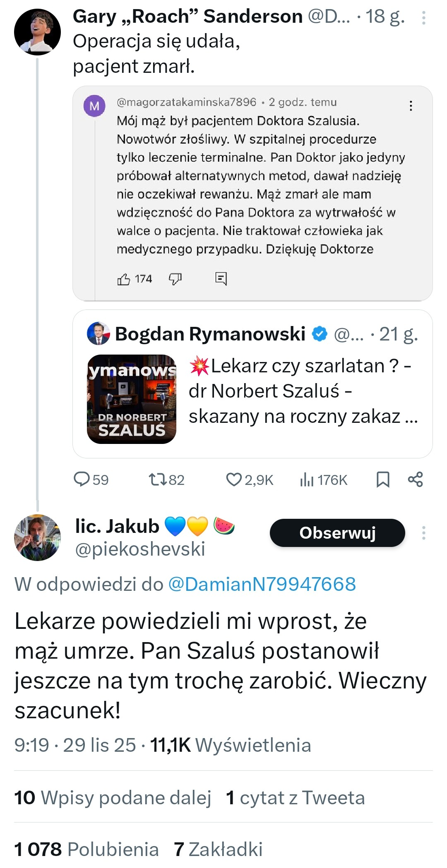
Task: Open the @DamianN79947668 mention link
Action: [x=262, y=584]
